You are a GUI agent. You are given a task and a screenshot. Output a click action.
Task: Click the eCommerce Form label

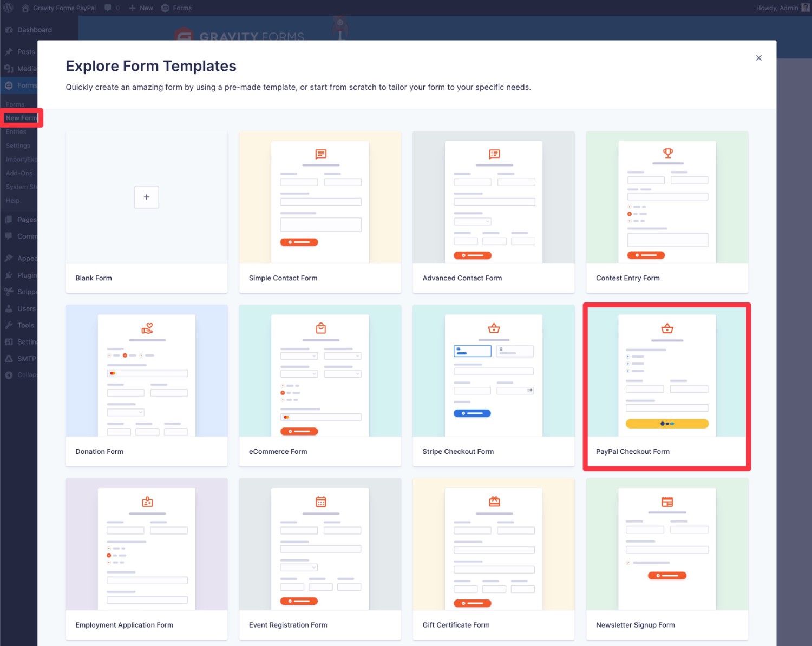(x=278, y=452)
